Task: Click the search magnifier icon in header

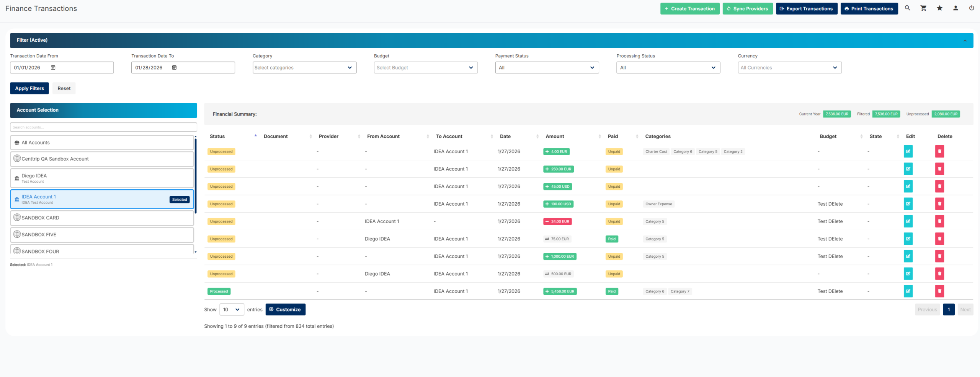Action: 907,8
